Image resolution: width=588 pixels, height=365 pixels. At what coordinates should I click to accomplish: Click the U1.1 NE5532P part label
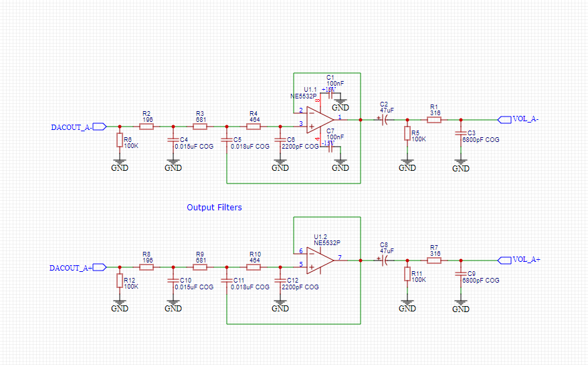click(x=304, y=96)
